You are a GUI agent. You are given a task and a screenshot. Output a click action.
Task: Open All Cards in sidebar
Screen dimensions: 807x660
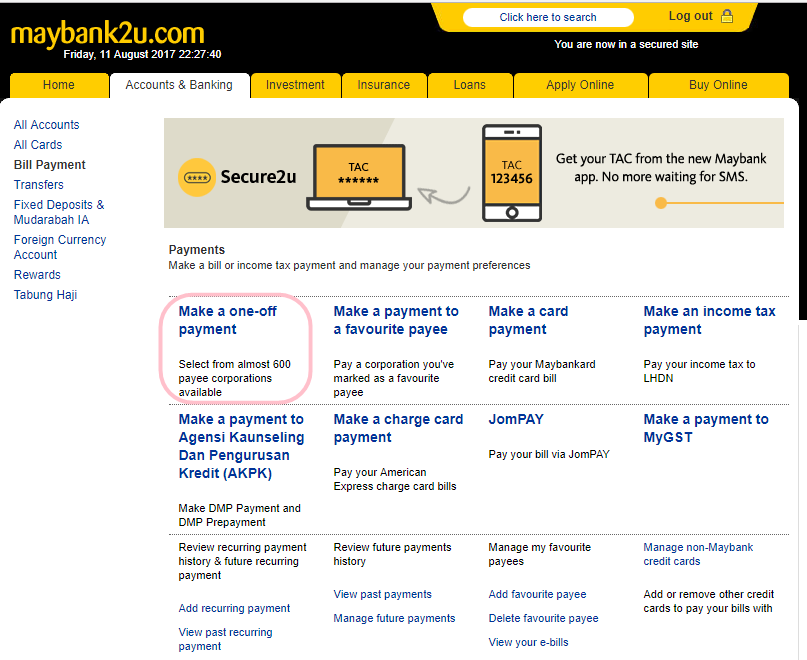tap(38, 145)
